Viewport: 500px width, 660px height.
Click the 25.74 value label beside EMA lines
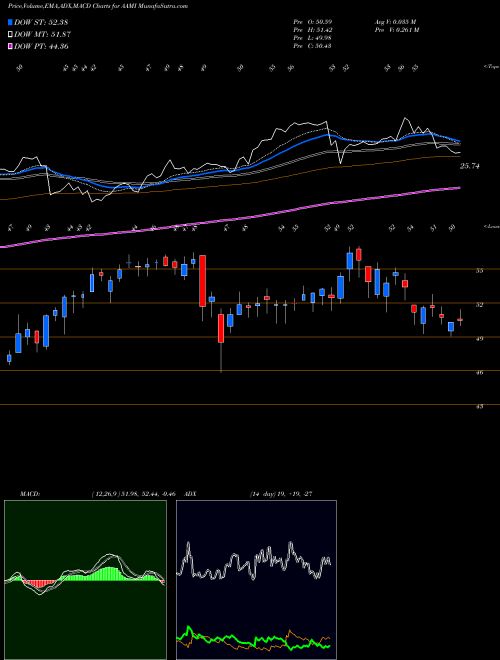(x=470, y=166)
